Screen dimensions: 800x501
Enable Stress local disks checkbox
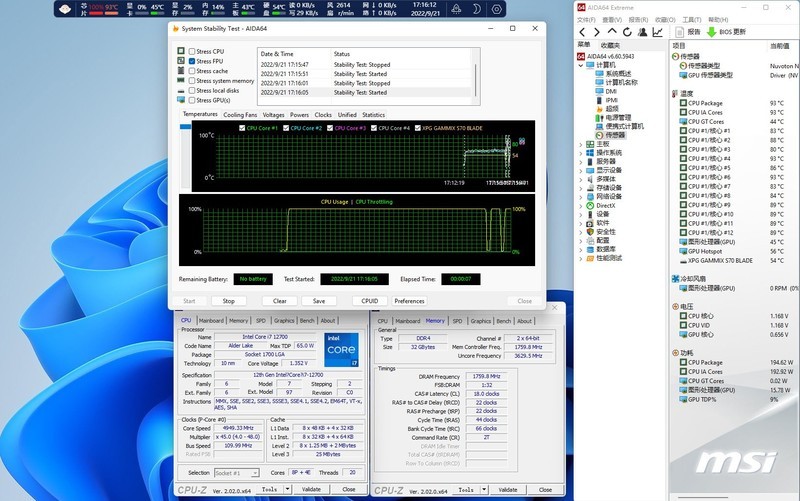[x=192, y=90]
